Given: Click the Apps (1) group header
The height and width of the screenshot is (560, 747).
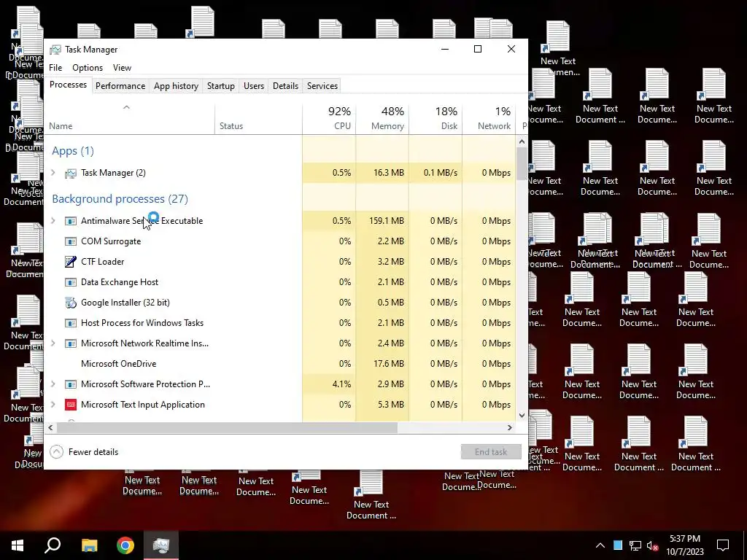Looking at the screenshot, I should pyautogui.click(x=72, y=151).
